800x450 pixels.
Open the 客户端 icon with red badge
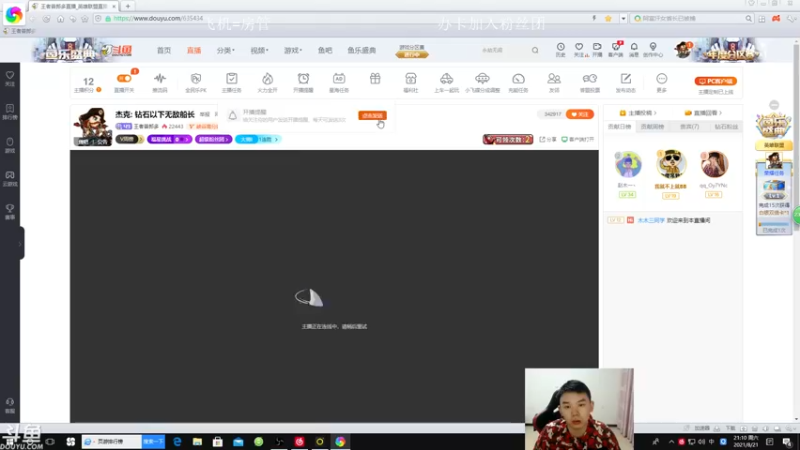(x=616, y=49)
